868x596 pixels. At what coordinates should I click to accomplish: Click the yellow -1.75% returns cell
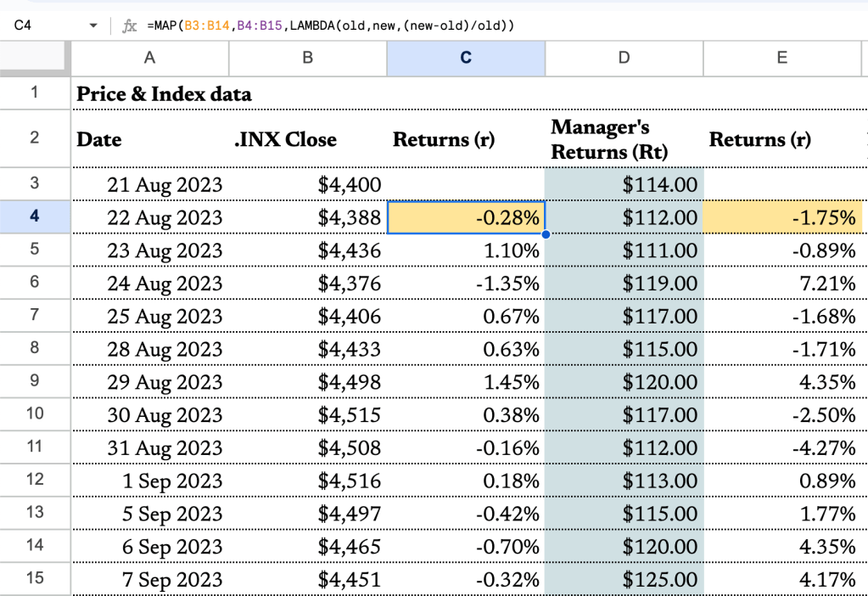782,217
